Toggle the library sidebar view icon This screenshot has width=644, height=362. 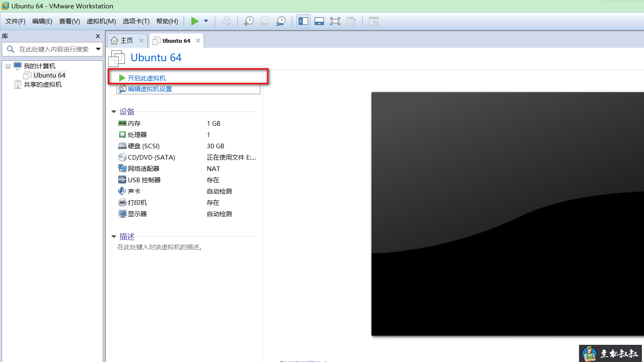303,21
